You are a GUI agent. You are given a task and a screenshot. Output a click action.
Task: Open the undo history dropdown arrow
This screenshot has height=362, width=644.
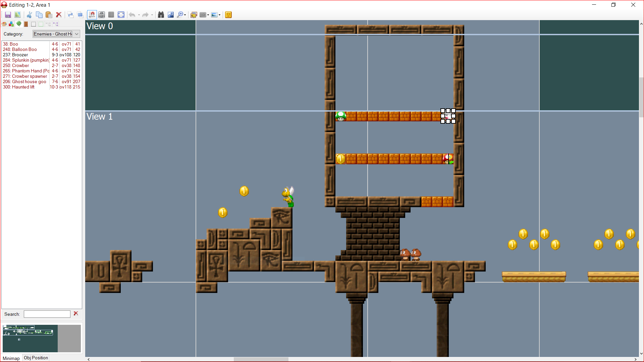coord(139,15)
